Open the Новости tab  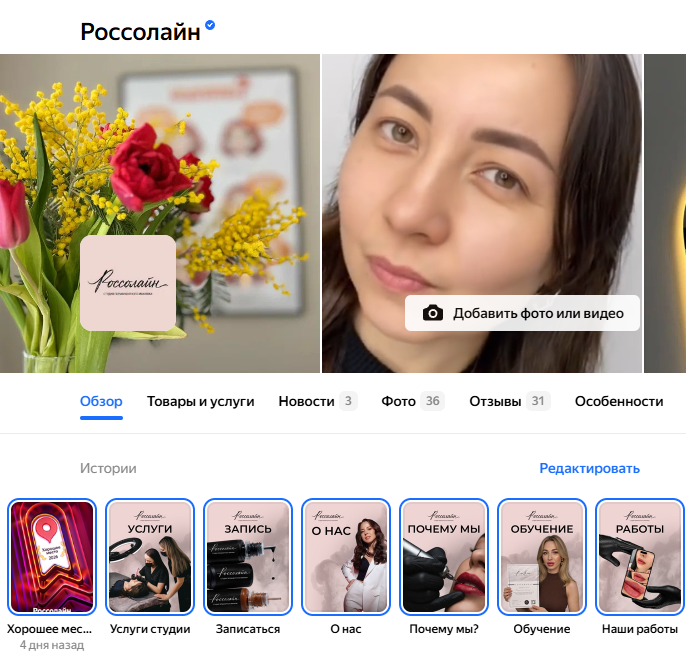(318, 401)
